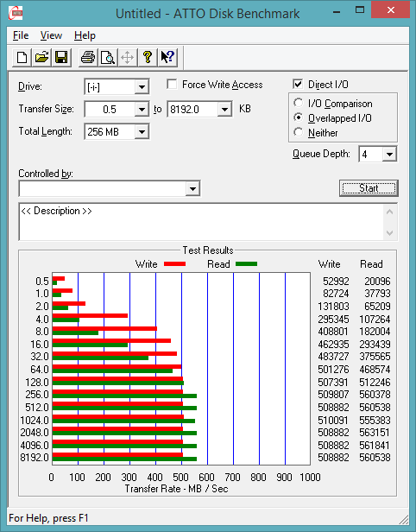Start the benchmark with Start button

[369, 188]
